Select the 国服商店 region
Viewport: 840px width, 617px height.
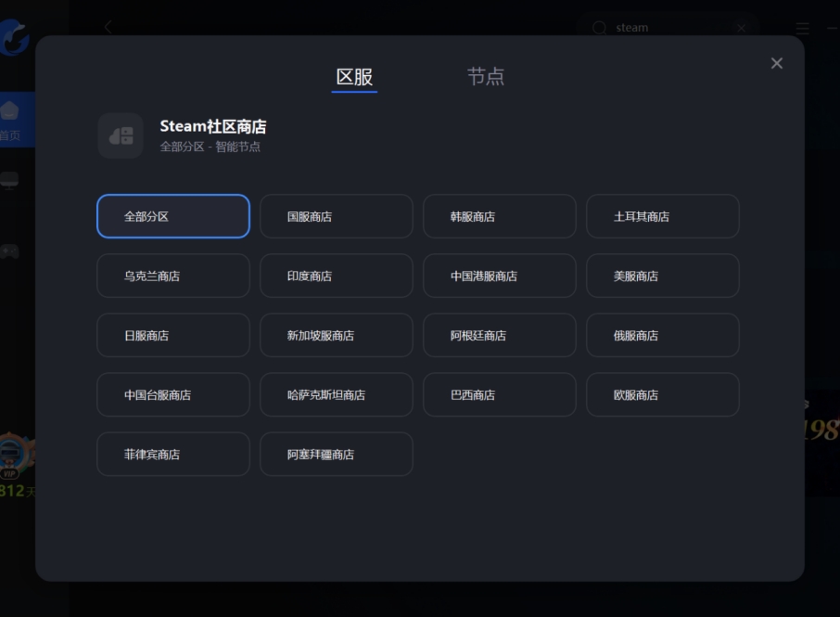(x=336, y=216)
